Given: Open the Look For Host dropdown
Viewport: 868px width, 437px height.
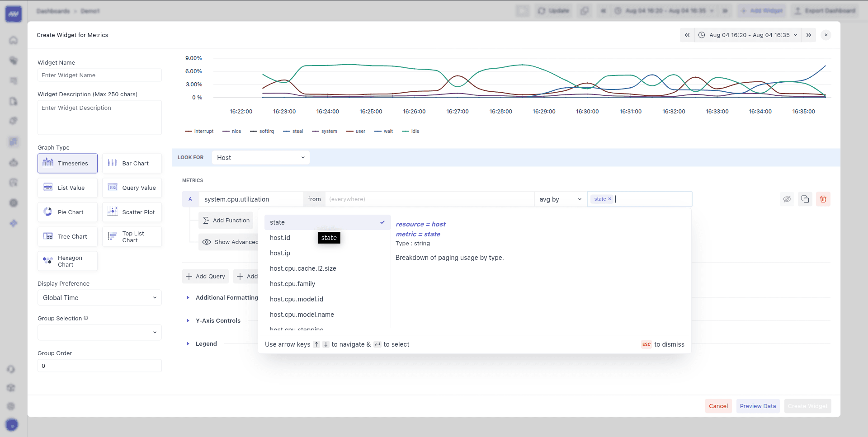Looking at the screenshot, I should (260, 157).
